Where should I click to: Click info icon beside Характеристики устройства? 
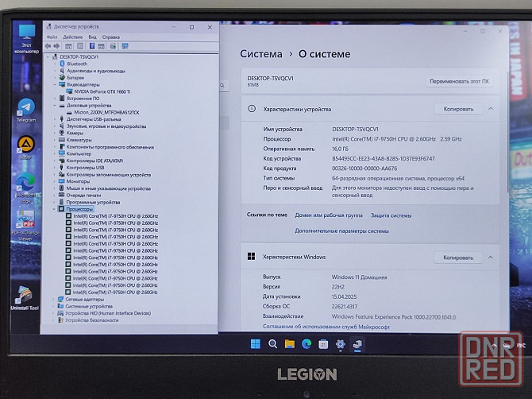(x=252, y=109)
